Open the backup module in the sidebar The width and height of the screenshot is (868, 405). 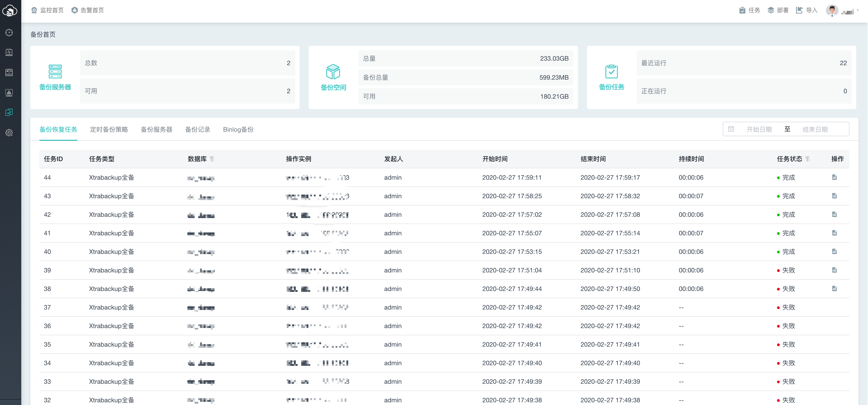10,112
